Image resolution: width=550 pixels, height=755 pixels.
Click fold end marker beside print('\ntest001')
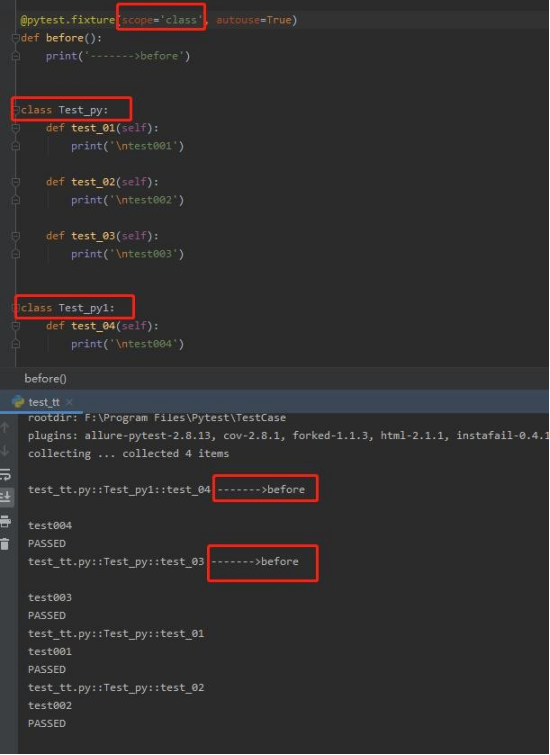click(15, 146)
